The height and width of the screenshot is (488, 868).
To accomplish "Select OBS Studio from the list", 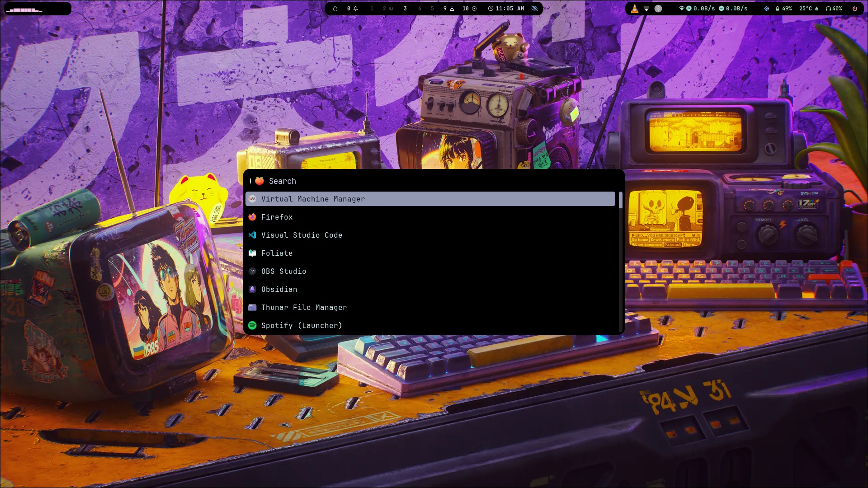I will [x=283, y=271].
